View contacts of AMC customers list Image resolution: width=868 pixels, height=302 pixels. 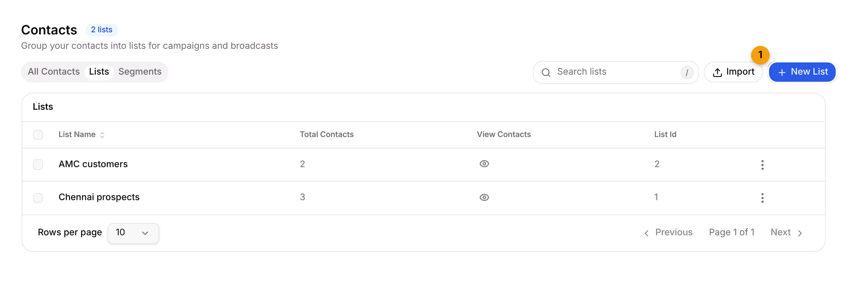(x=484, y=164)
